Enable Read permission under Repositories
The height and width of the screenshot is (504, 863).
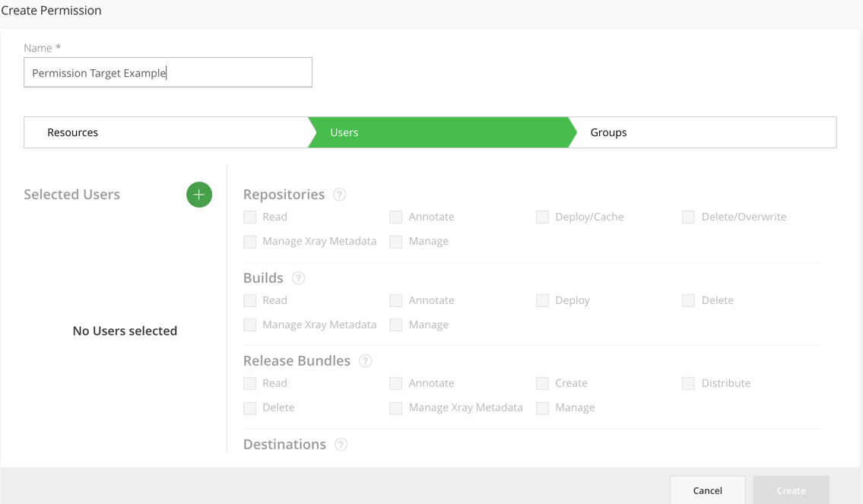tap(249, 217)
